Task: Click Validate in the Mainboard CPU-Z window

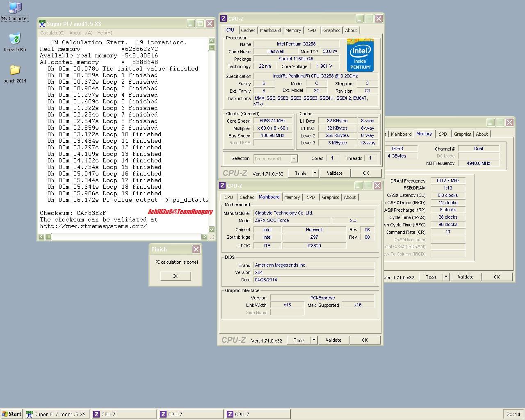Action: pyautogui.click(x=333, y=340)
